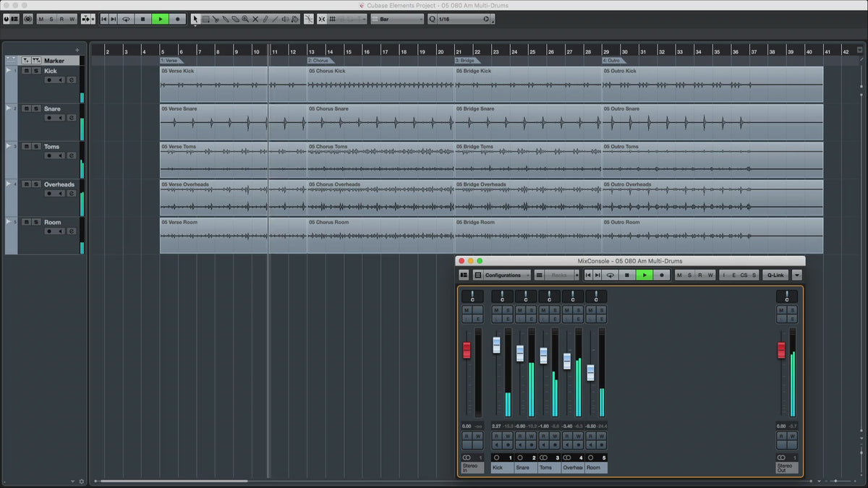Solo the Snare track in track list
This screenshot has width=868, height=488.
(35, 108)
